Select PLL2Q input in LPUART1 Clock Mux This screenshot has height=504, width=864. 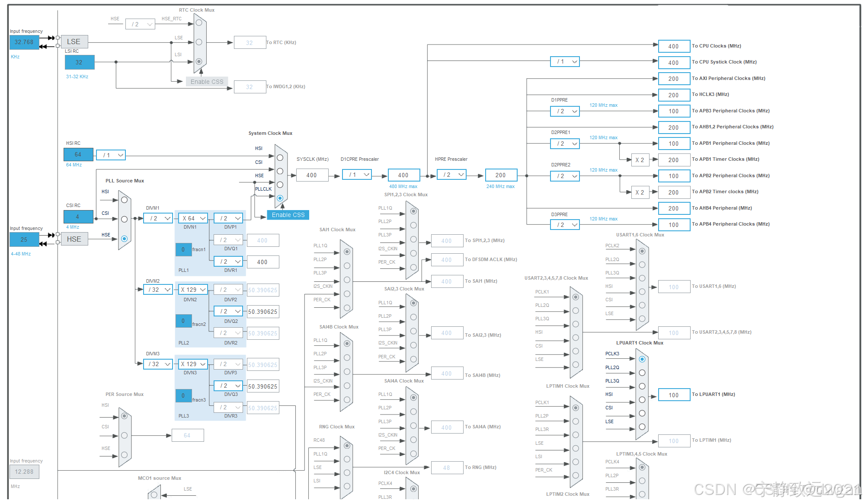(x=642, y=373)
